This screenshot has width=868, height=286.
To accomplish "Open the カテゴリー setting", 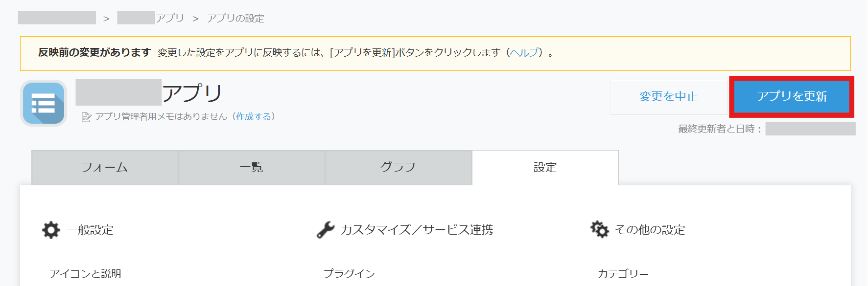I will point(623,274).
